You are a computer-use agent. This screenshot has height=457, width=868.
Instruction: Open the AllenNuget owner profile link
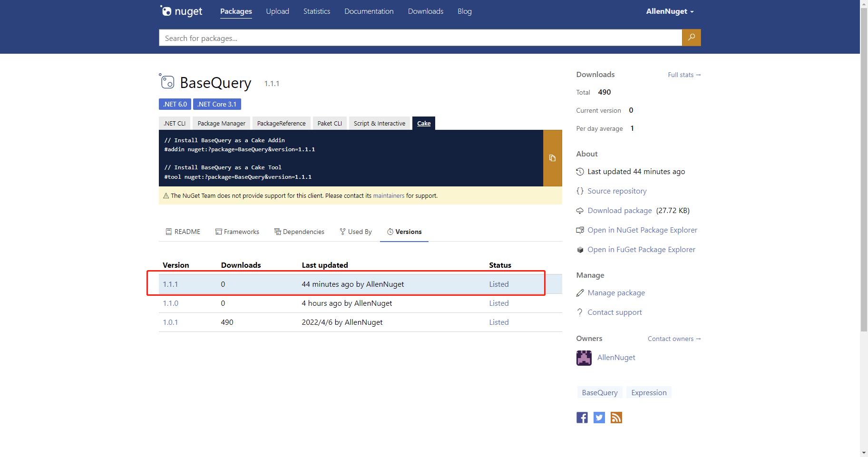(x=616, y=357)
